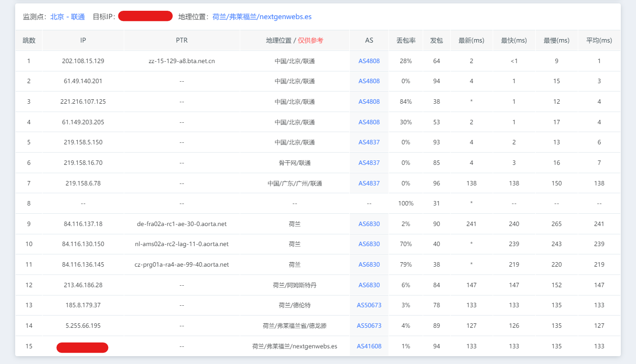Click the AS column header
636x364 pixels.
click(x=369, y=41)
